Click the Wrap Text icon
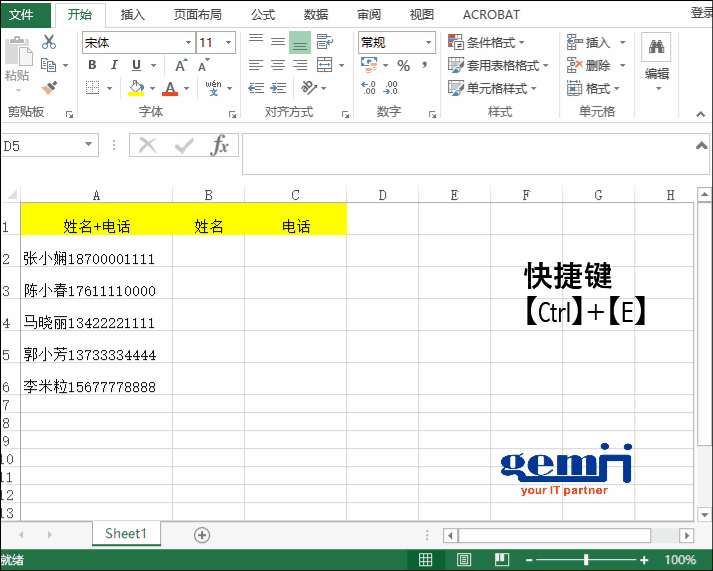Screen dimensions: 713x571 coord(325,42)
